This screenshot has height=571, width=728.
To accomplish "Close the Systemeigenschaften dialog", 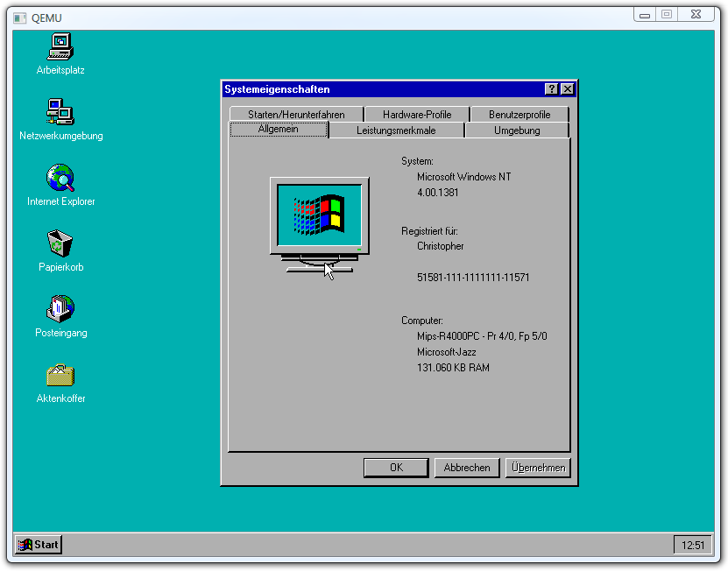I will tap(568, 89).
